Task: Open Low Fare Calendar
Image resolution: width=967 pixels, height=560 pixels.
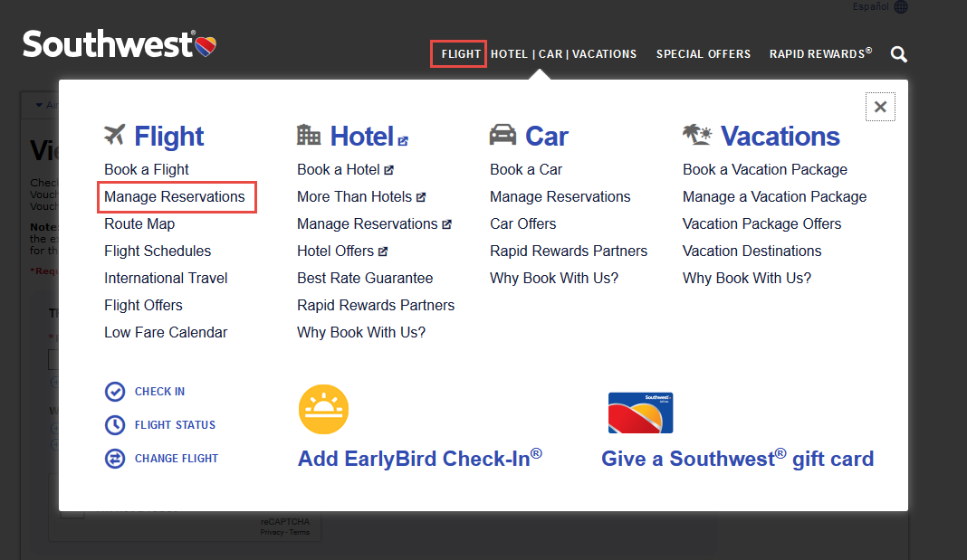Action: 166,332
